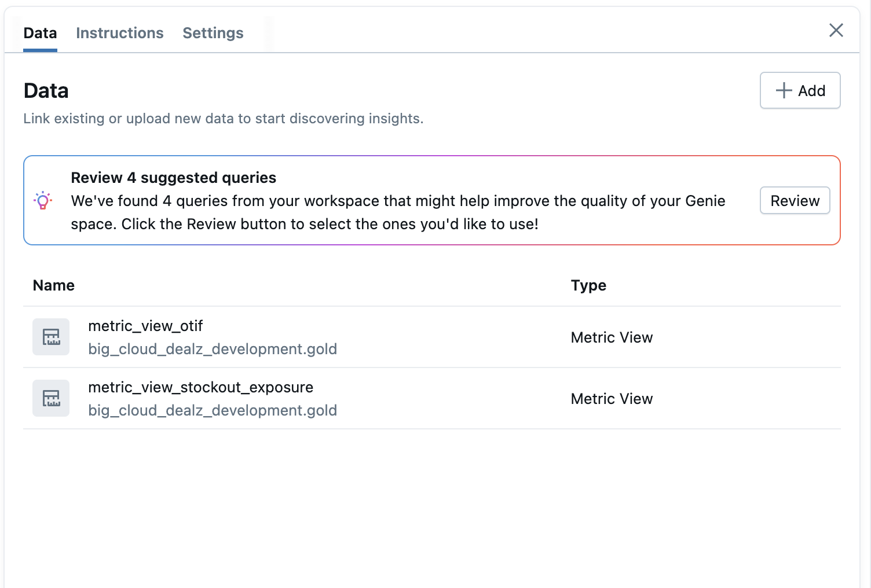Click the metric view icon beside metric_view_stockout_exposure

point(51,398)
